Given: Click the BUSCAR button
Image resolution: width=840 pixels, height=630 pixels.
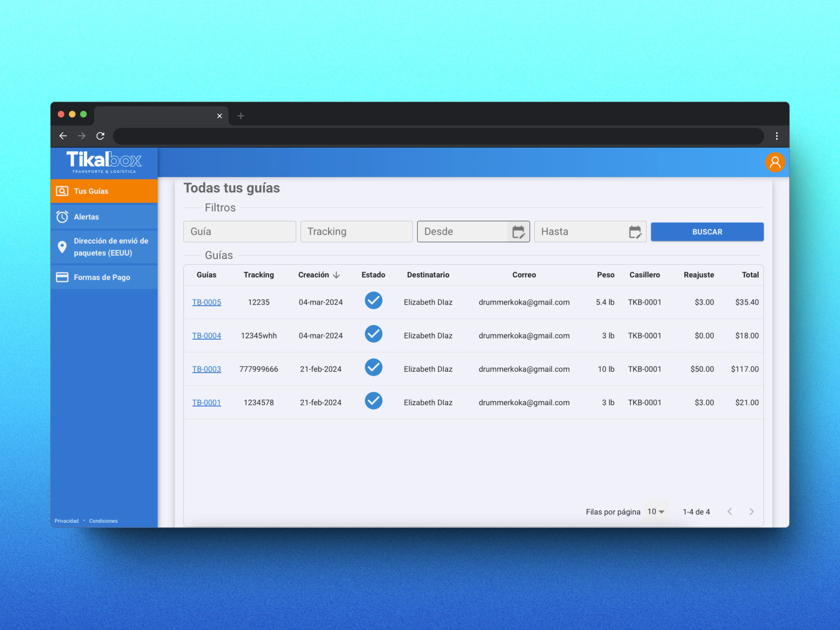Looking at the screenshot, I should click(x=707, y=232).
